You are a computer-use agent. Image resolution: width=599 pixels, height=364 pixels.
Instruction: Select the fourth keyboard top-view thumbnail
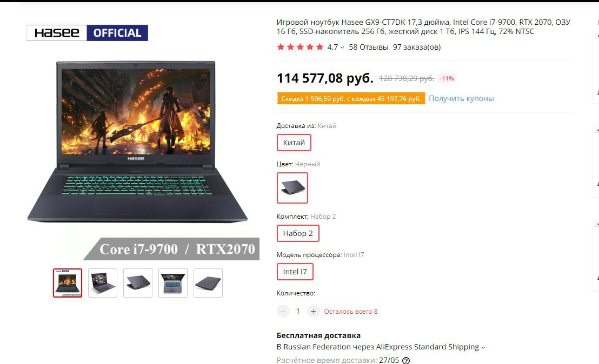(173, 283)
